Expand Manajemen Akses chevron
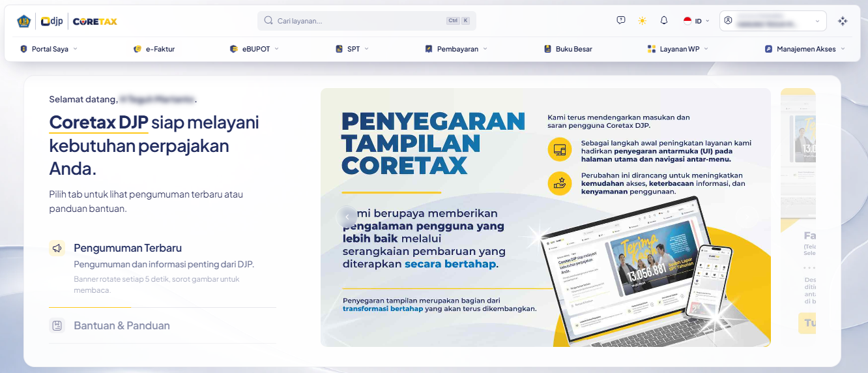 coord(843,49)
